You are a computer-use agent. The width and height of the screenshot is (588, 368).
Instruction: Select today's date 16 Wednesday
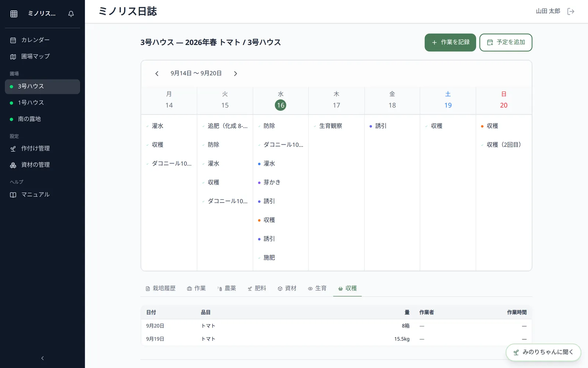coord(281,105)
